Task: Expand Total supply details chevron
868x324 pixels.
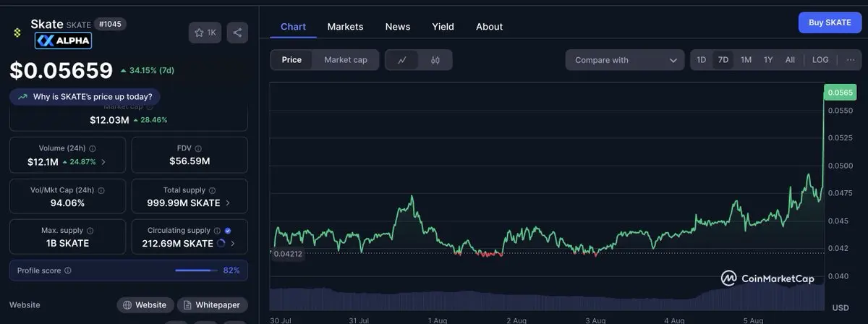Action: tap(228, 203)
